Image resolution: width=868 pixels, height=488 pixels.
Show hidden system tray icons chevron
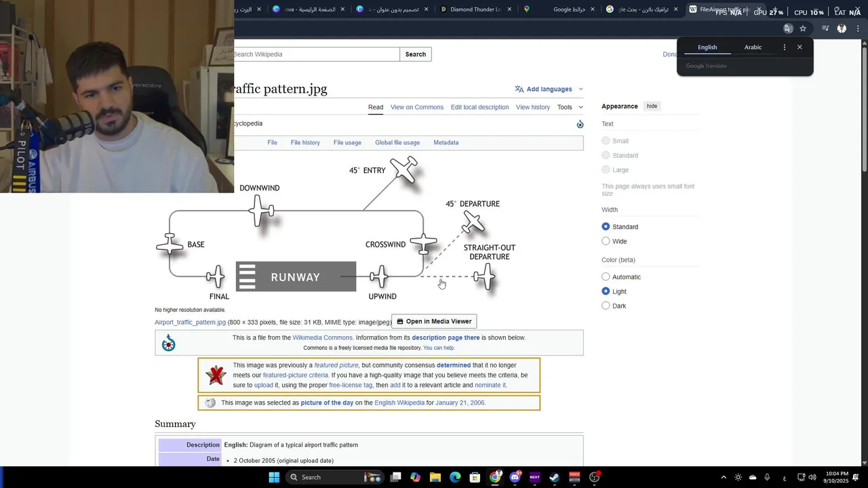point(724,477)
